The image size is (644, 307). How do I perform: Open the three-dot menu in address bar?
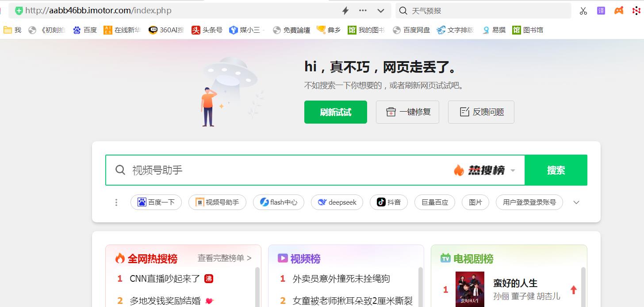(x=363, y=11)
